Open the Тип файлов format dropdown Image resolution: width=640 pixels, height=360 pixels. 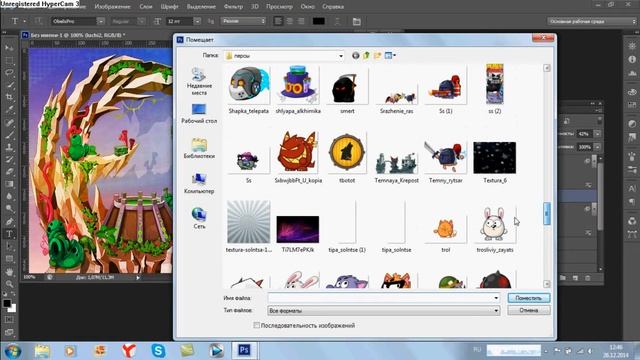point(496,311)
